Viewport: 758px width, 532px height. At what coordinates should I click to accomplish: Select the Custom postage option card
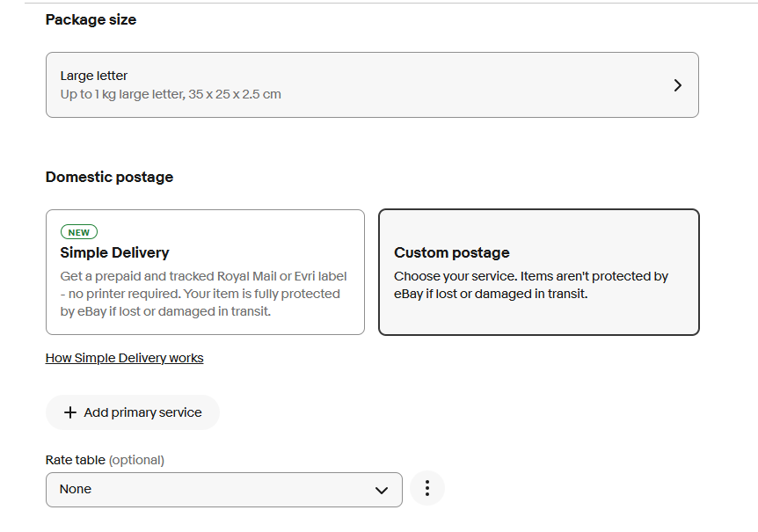point(538,272)
